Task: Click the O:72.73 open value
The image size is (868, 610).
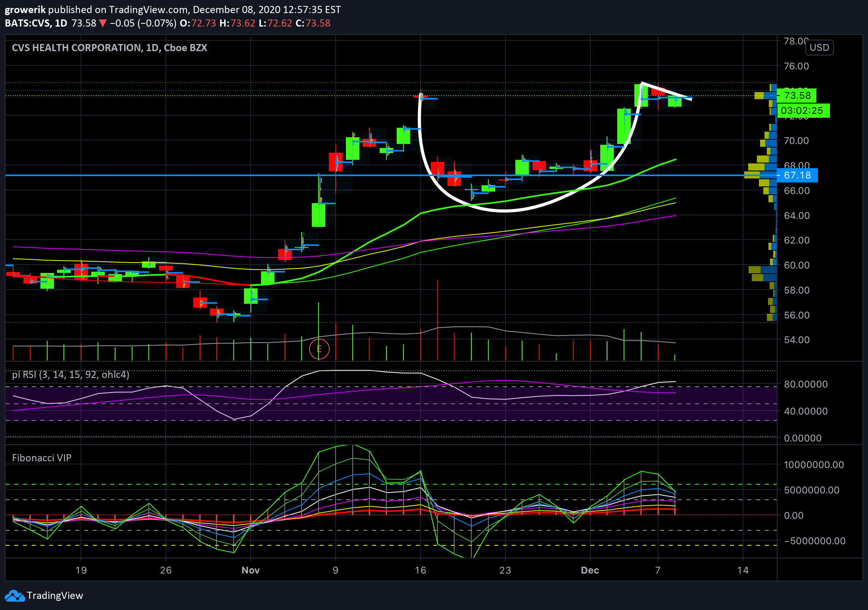Action: [198, 23]
